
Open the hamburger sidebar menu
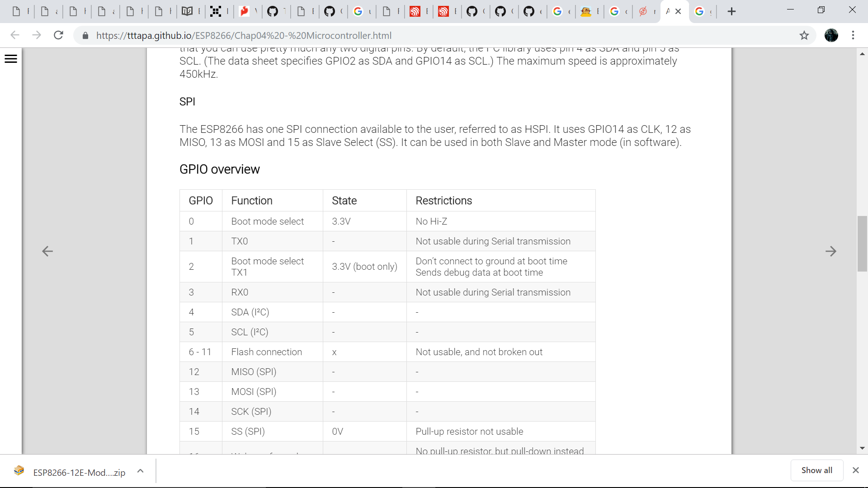coord(11,59)
